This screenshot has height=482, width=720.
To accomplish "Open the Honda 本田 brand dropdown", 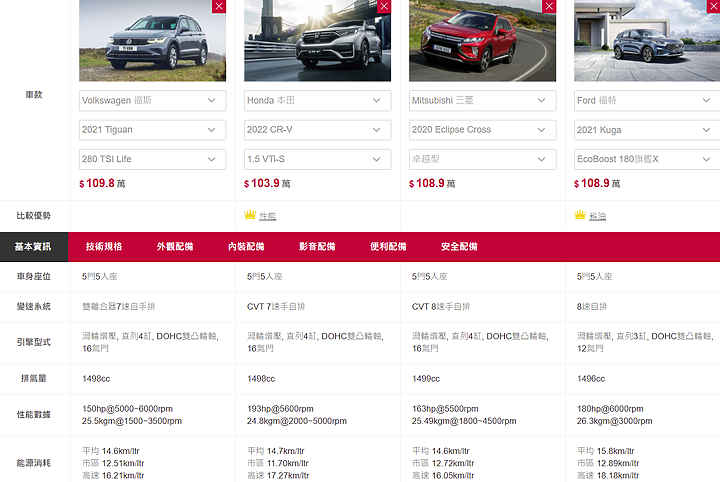I will pos(317,101).
